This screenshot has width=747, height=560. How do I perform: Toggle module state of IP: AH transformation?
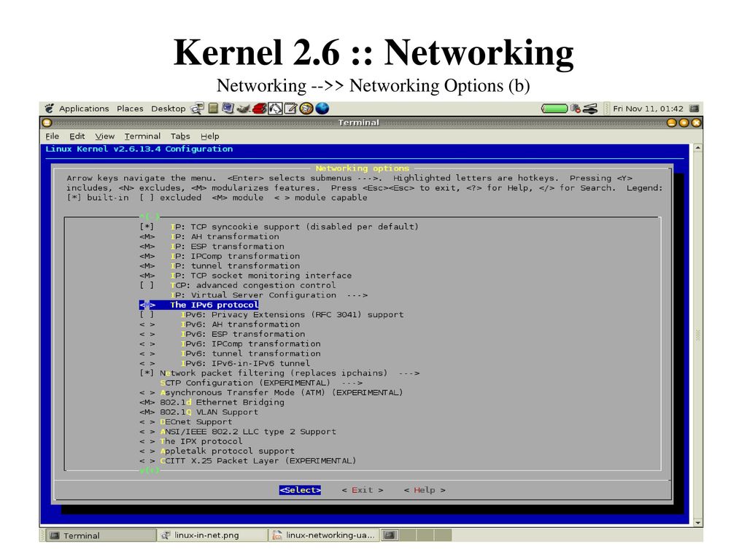click(x=147, y=237)
